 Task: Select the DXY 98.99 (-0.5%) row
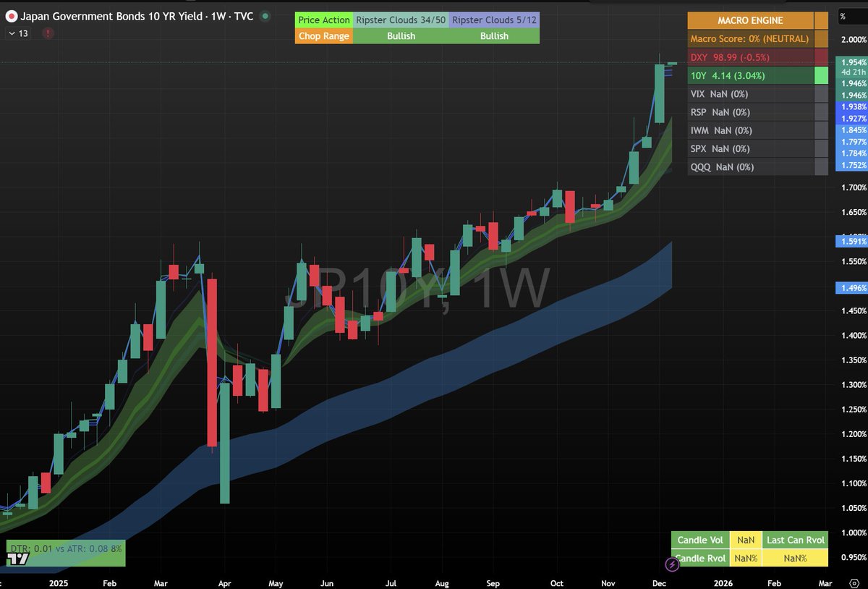coord(750,57)
